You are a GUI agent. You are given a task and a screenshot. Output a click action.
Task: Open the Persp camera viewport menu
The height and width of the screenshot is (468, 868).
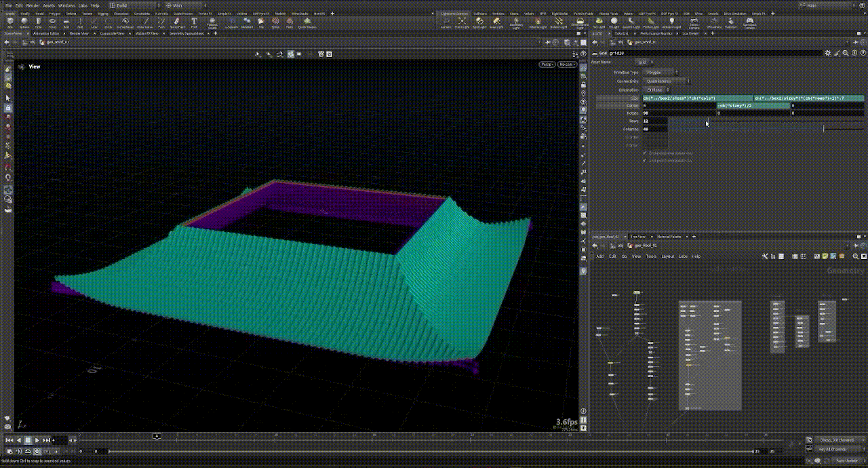coord(547,64)
